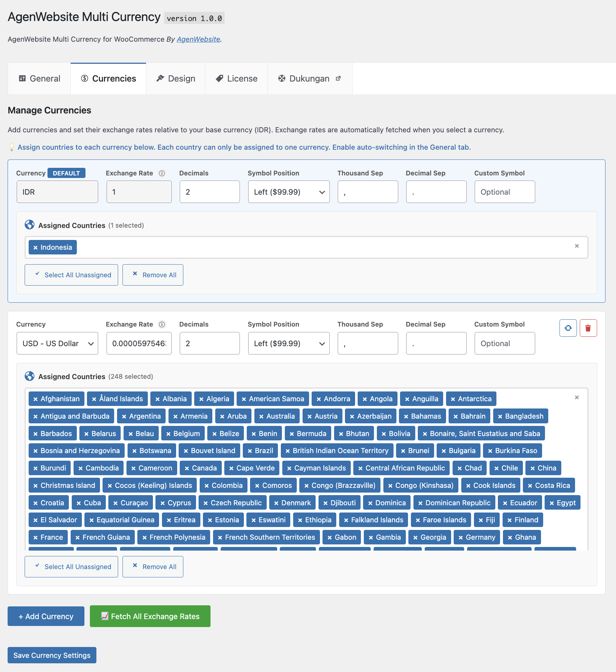Click the external link icon on Dukungan tab
Image resolution: width=616 pixels, height=672 pixels.
click(x=338, y=78)
